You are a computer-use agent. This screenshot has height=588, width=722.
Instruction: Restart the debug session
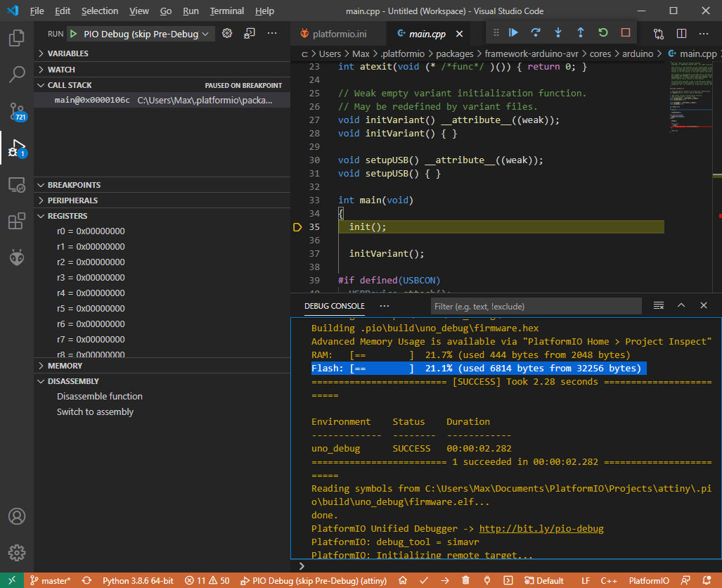(603, 32)
